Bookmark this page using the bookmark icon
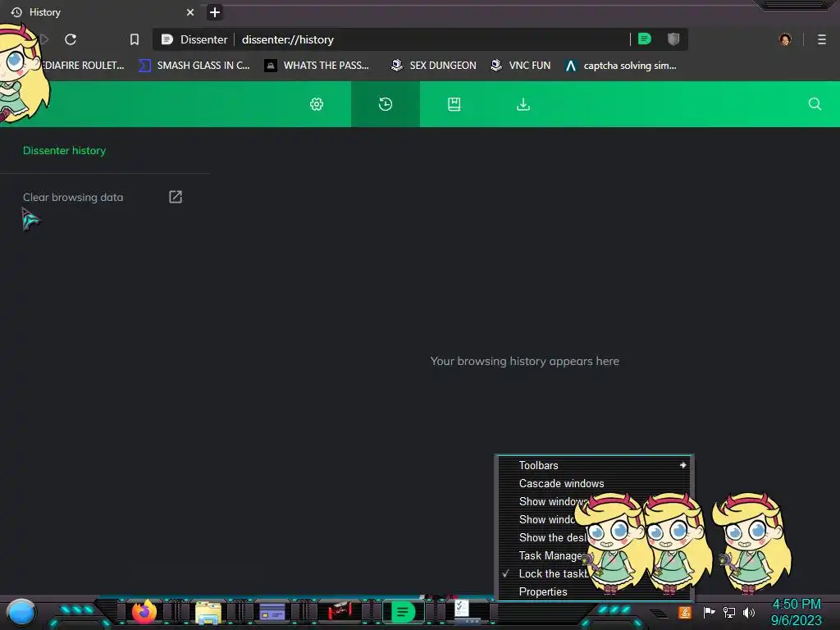The image size is (840, 630). [135, 39]
